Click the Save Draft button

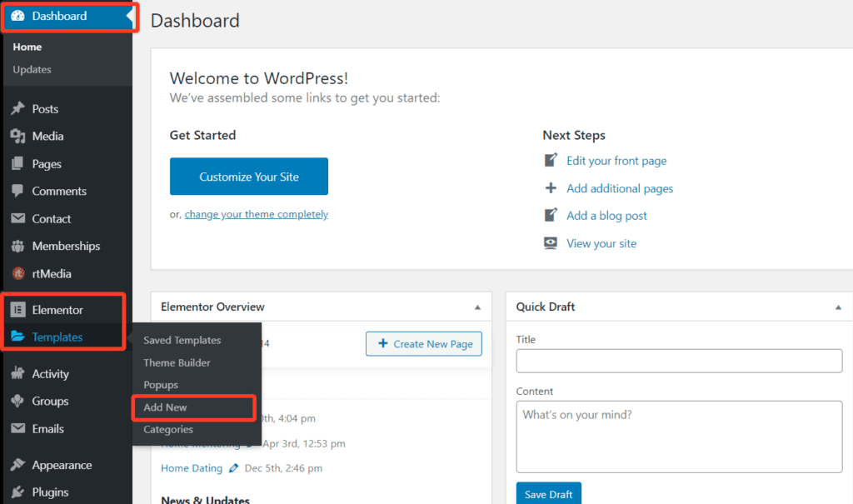tap(548, 494)
